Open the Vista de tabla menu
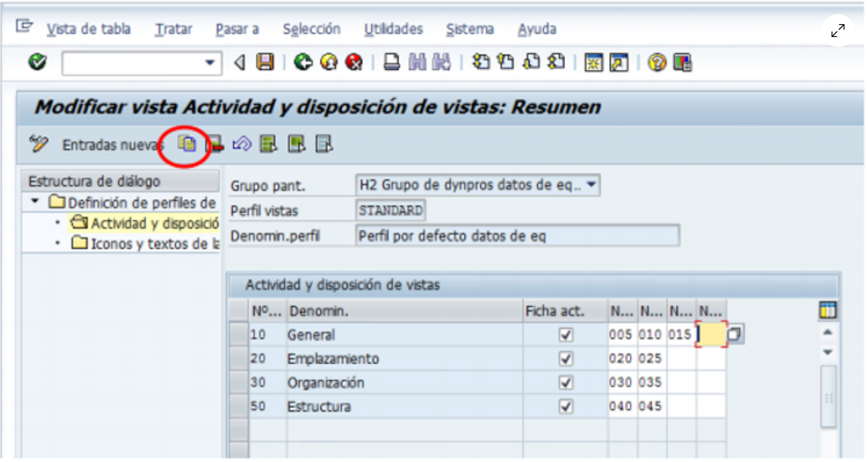The image size is (868, 462). pos(89,29)
